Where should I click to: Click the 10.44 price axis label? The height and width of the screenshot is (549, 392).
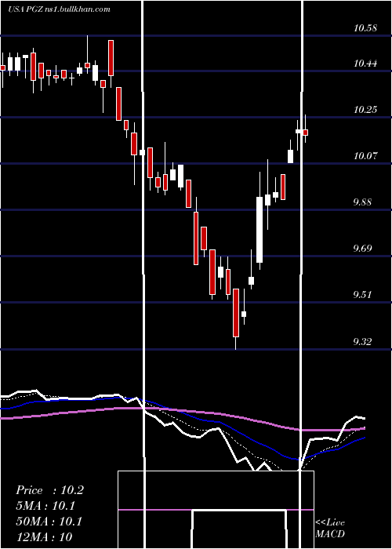pyautogui.click(x=365, y=64)
